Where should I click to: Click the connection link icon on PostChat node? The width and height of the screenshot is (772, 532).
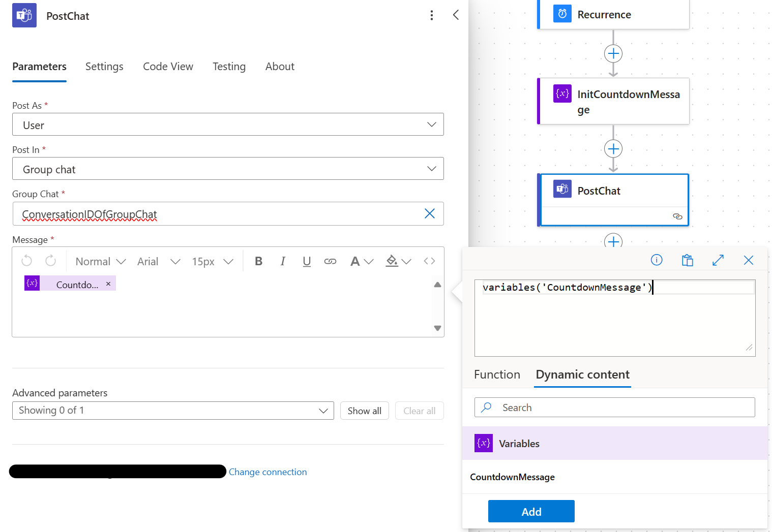point(677,216)
